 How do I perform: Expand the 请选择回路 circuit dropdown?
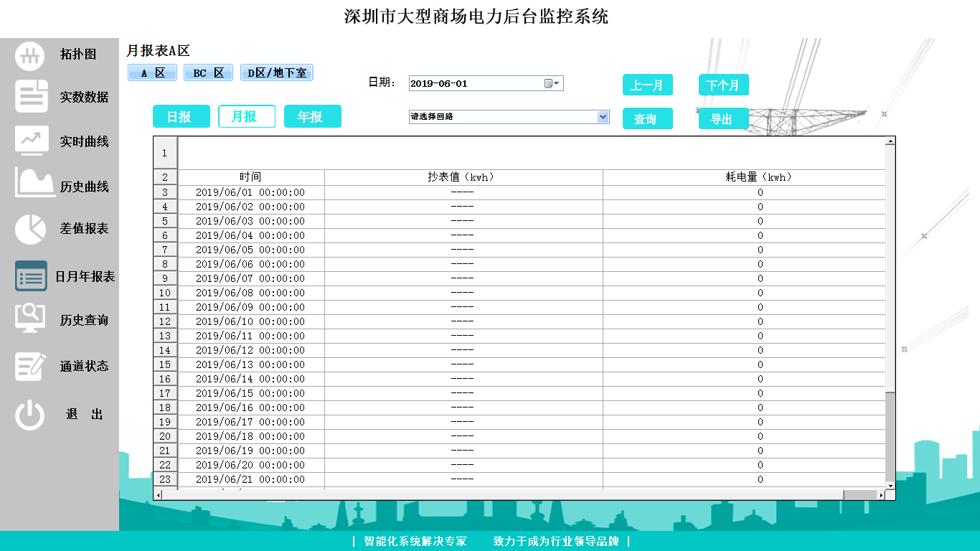pos(603,117)
